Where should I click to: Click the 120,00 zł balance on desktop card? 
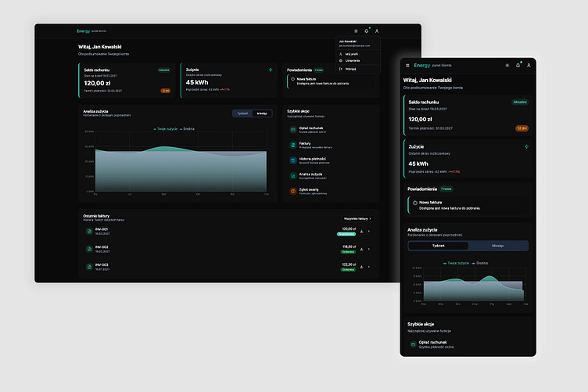(97, 83)
